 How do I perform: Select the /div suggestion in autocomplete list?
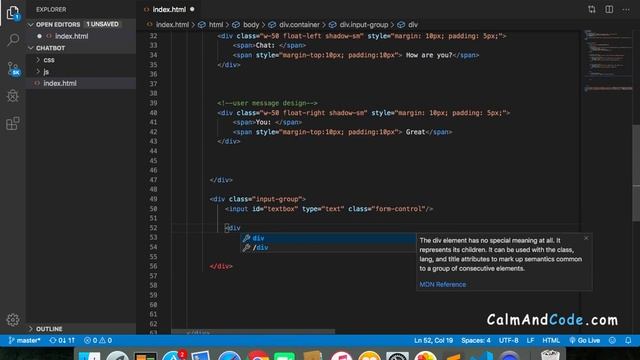point(328,248)
